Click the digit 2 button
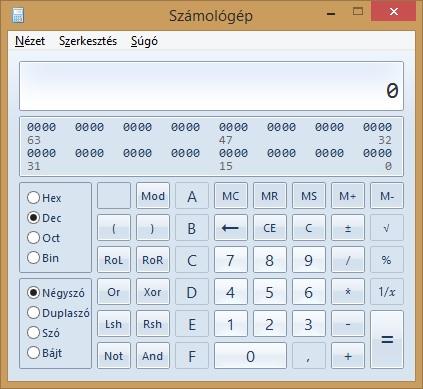 (270, 324)
